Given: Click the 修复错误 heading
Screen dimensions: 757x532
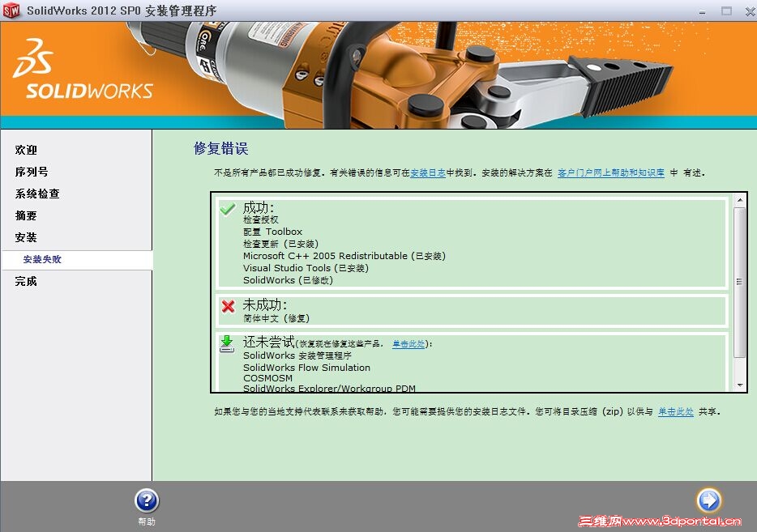Looking at the screenshot, I should tap(221, 148).
